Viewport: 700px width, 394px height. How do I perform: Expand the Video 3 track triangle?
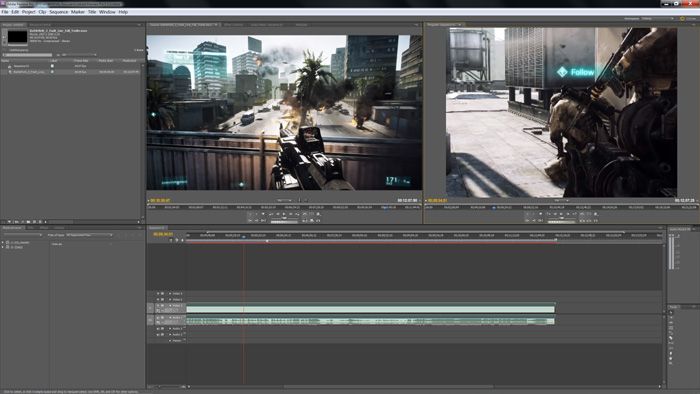pos(170,294)
